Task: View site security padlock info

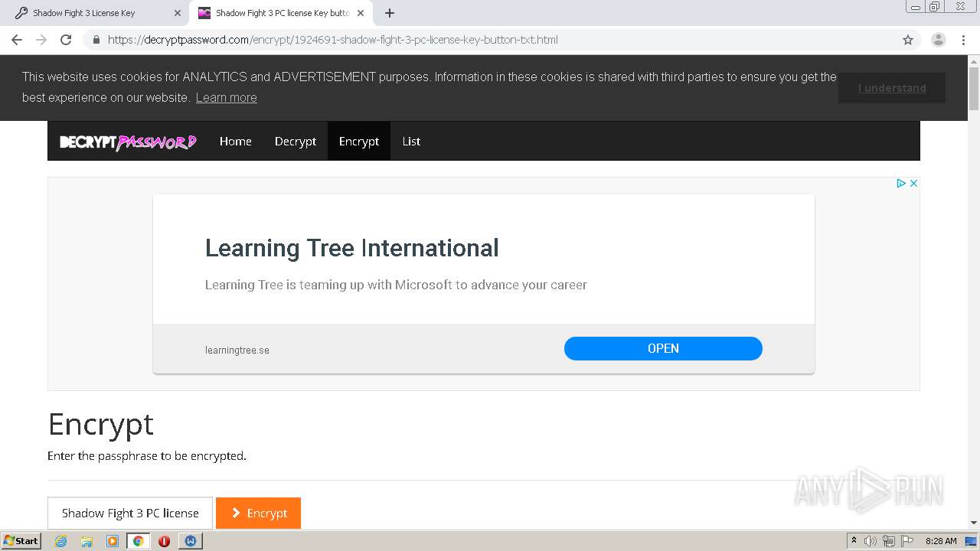Action: click(96, 40)
